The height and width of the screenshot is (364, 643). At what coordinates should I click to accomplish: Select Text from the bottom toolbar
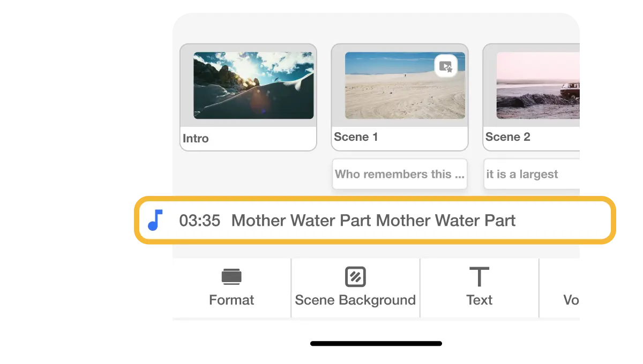pyautogui.click(x=478, y=300)
